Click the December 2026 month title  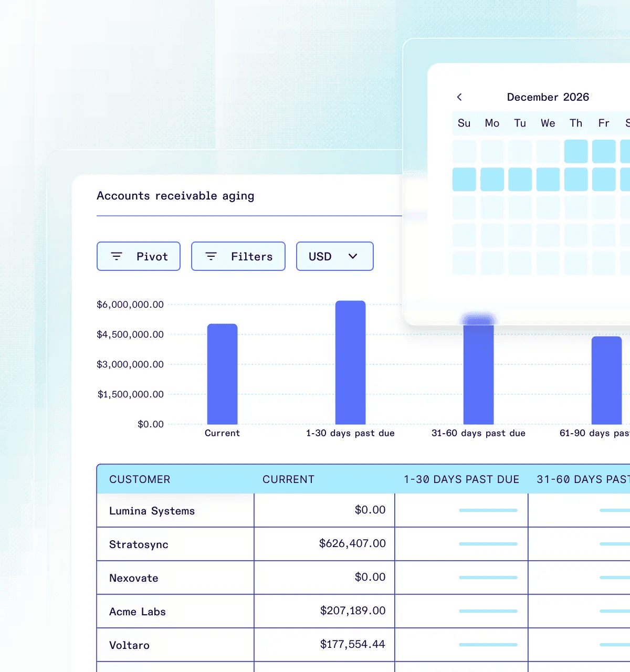[548, 97]
